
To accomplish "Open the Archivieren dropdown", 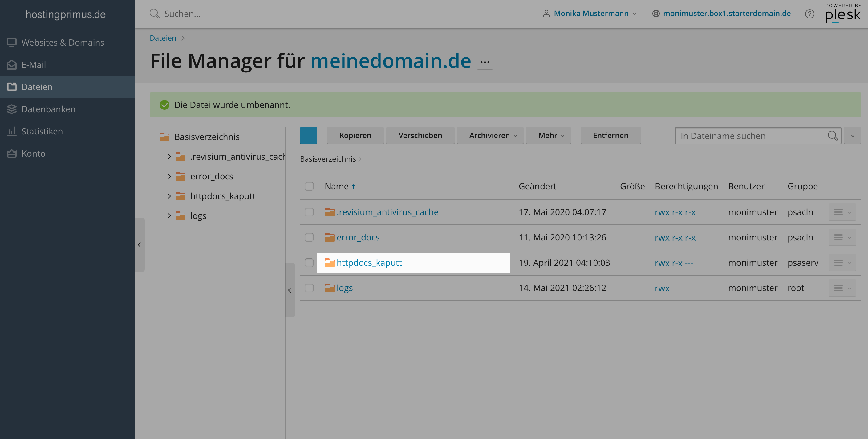I will (490, 136).
